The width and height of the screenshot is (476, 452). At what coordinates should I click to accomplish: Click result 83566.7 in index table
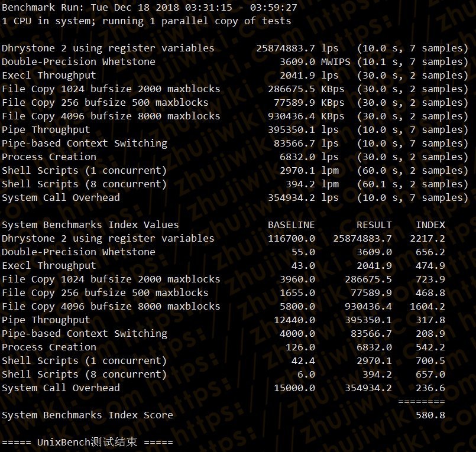click(x=371, y=334)
